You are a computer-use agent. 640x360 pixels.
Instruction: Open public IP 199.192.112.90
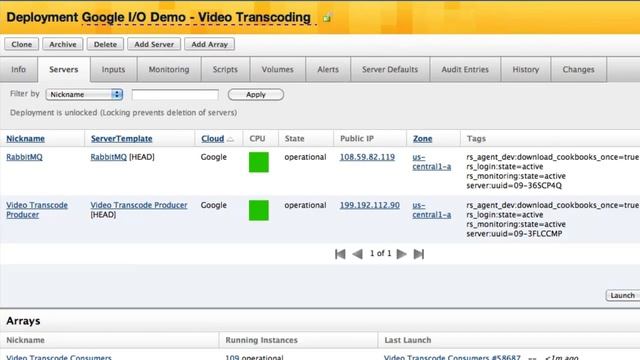(x=369, y=205)
